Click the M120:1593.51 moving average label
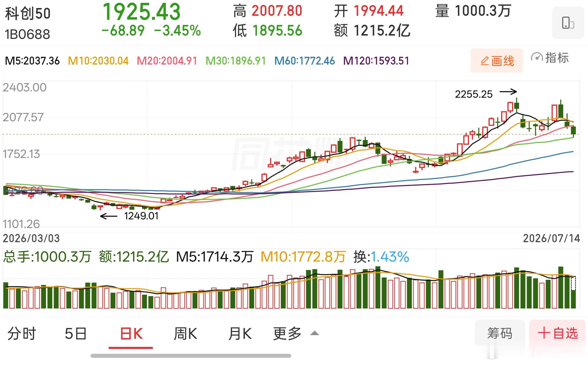 [376, 61]
